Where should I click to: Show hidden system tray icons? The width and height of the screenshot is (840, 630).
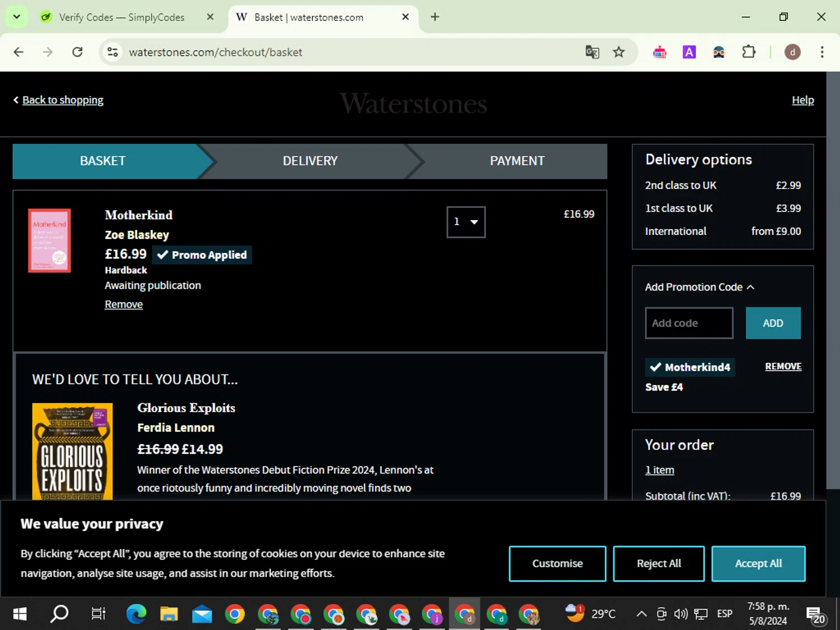point(642,614)
